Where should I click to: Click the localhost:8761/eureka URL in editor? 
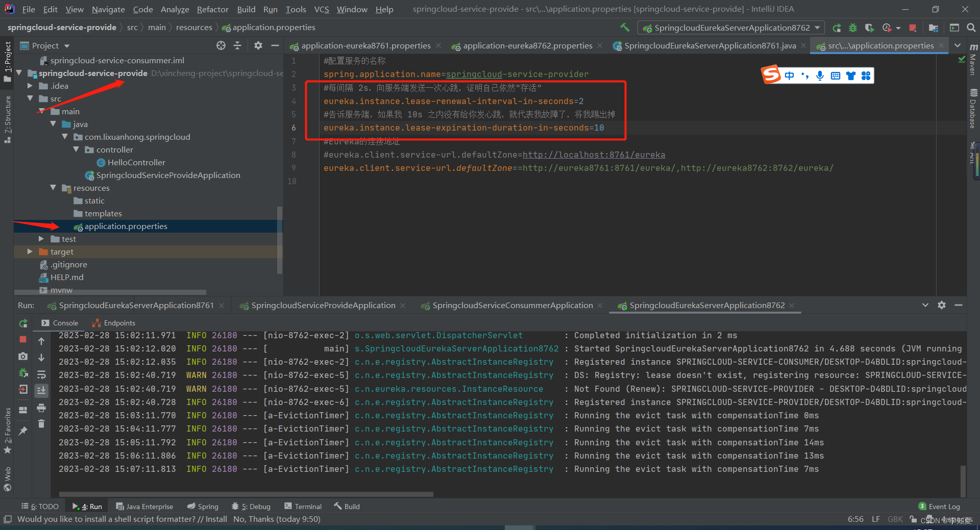(x=594, y=155)
